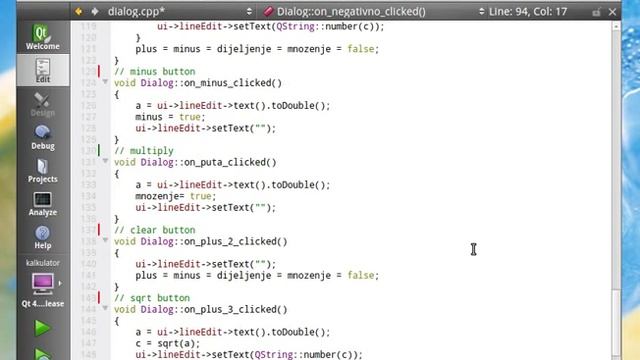This screenshot has width=640, height=360.
Task: Open Design mode in sidebar
Action: (x=43, y=104)
